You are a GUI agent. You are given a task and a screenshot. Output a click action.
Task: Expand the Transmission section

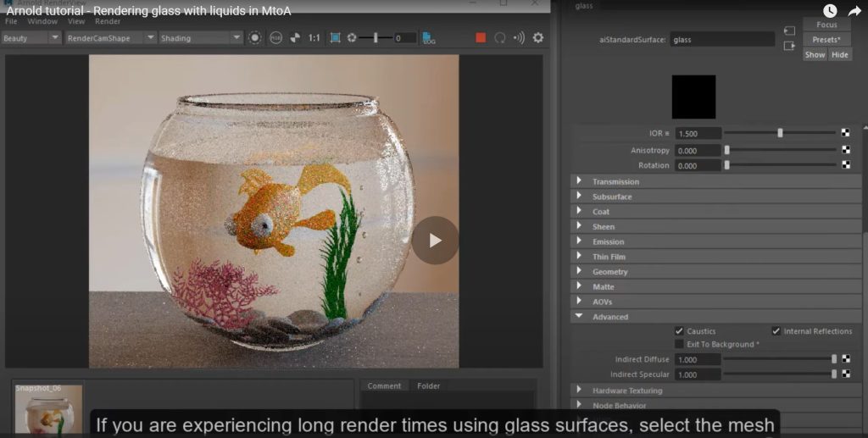pos(715,181)
